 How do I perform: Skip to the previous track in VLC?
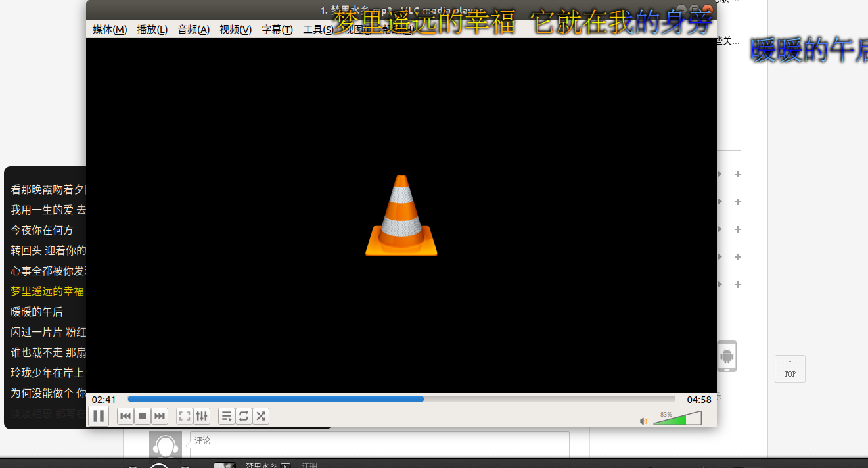126,416
